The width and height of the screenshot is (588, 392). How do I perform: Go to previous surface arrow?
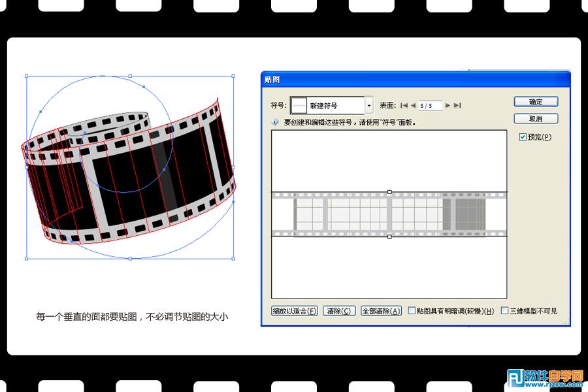pos(413,105)
